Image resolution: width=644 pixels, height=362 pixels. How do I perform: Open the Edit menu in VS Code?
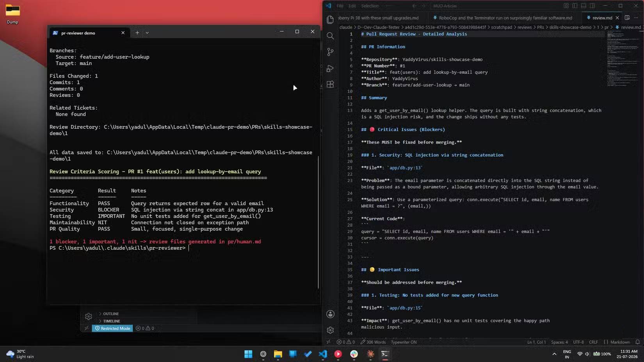pos(352,6)
